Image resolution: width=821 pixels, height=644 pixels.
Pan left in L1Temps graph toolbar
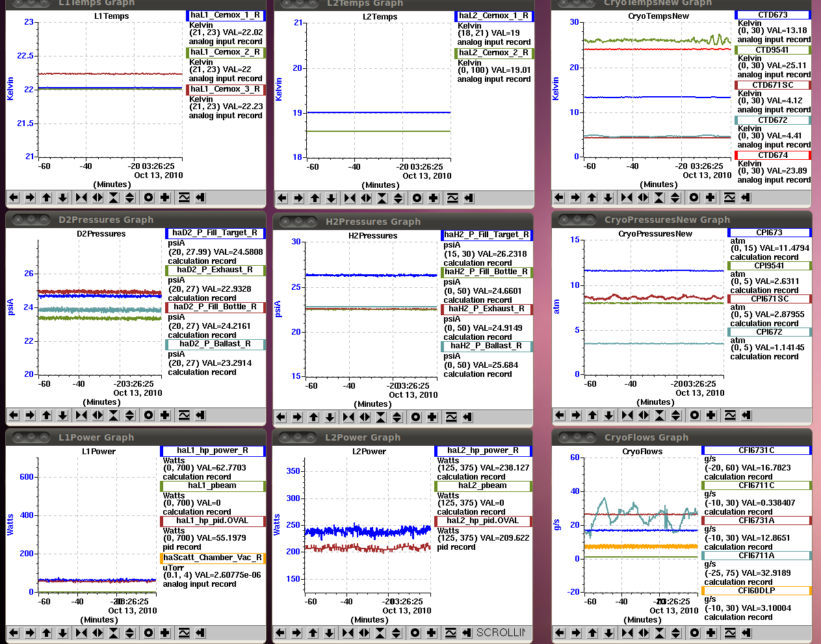click(x=14, y=198)
